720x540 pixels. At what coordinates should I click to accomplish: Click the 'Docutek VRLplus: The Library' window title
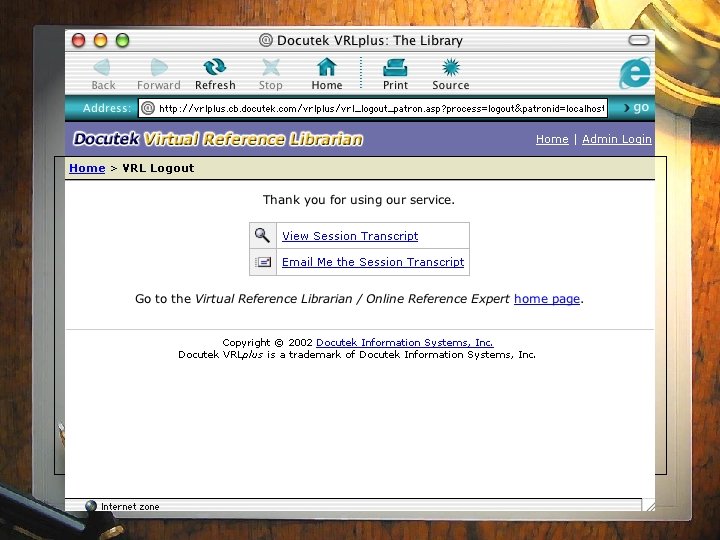(x=370, y=40)
